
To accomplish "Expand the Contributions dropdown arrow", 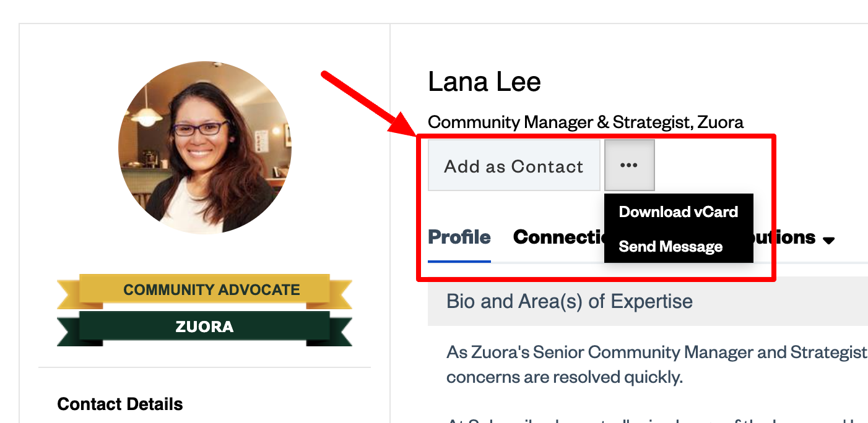I will coord(829,240).
